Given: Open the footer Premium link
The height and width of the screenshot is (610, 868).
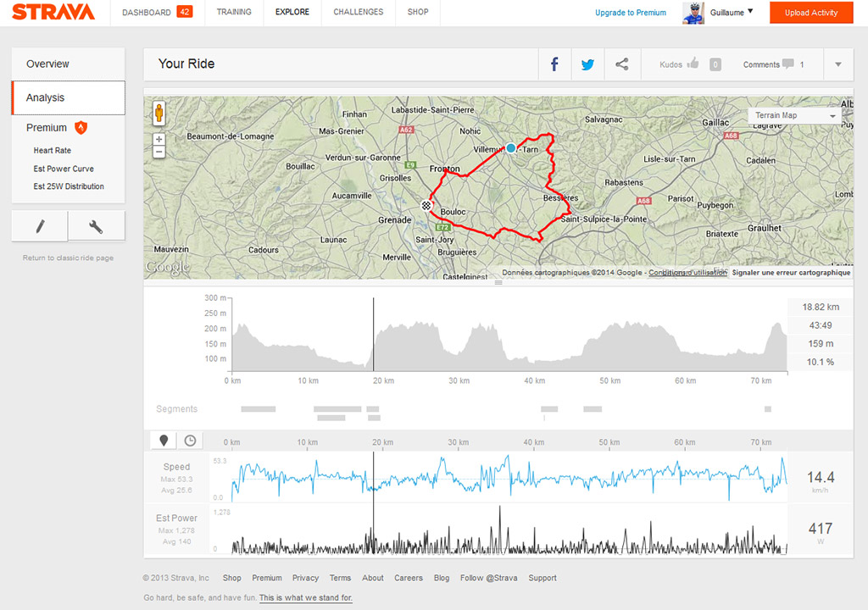Looking at the screenshot, I should 267,578.
